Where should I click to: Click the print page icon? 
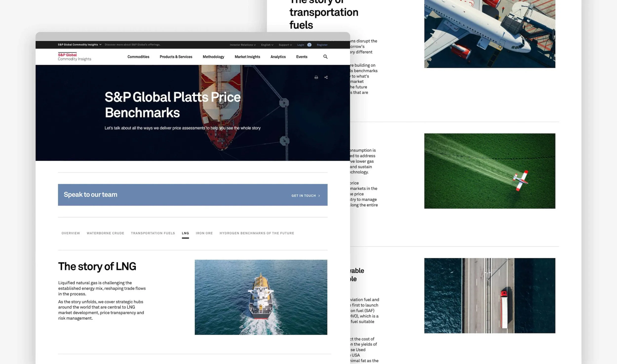(x=316, y=77)
